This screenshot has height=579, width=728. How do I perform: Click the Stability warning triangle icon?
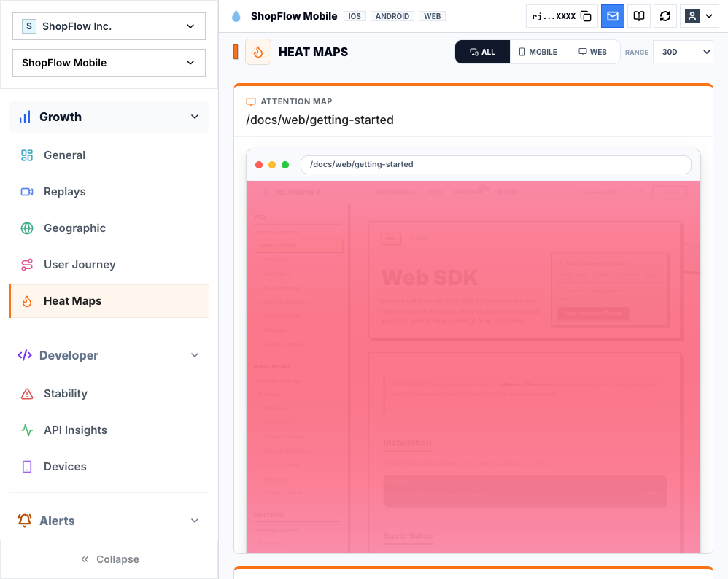[x=27, y=394]
